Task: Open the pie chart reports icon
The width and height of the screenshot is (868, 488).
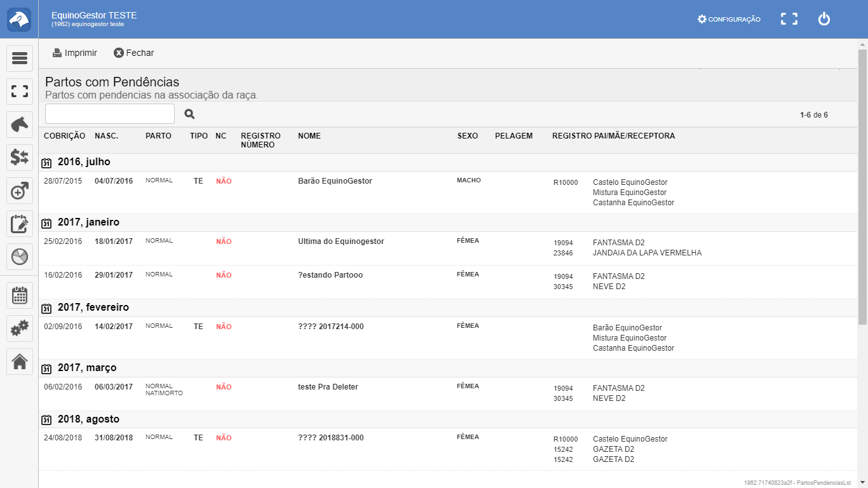Action: pyautogui.click(x=20, y=257)
